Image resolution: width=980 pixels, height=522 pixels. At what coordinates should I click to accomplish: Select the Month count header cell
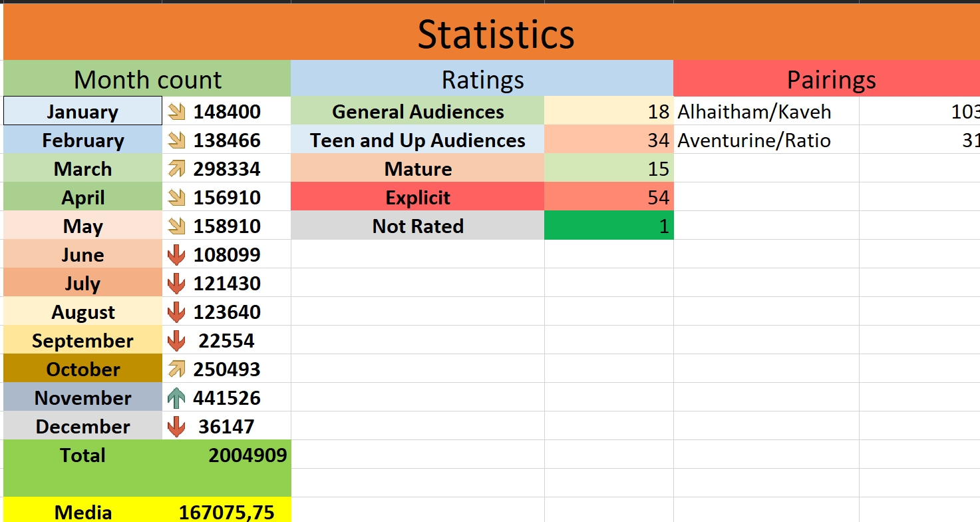pos(147,79)
